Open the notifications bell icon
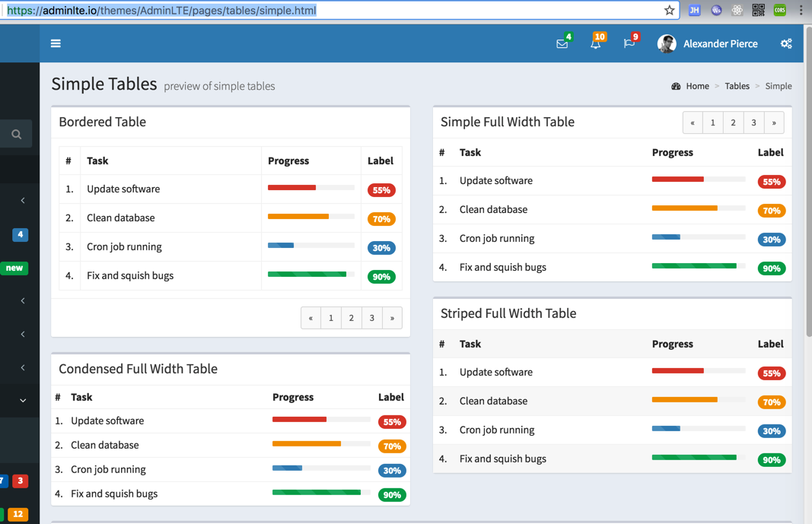 coord(596,44)
